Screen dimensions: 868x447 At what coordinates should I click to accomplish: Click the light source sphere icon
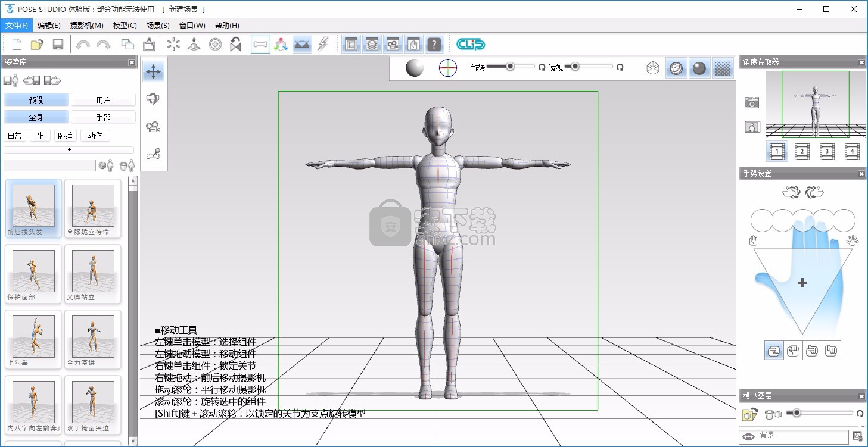tap(415, 68)
